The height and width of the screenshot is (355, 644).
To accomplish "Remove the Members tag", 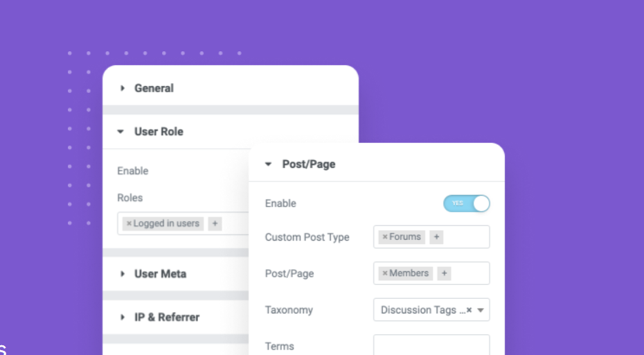I will click(385, 273).
